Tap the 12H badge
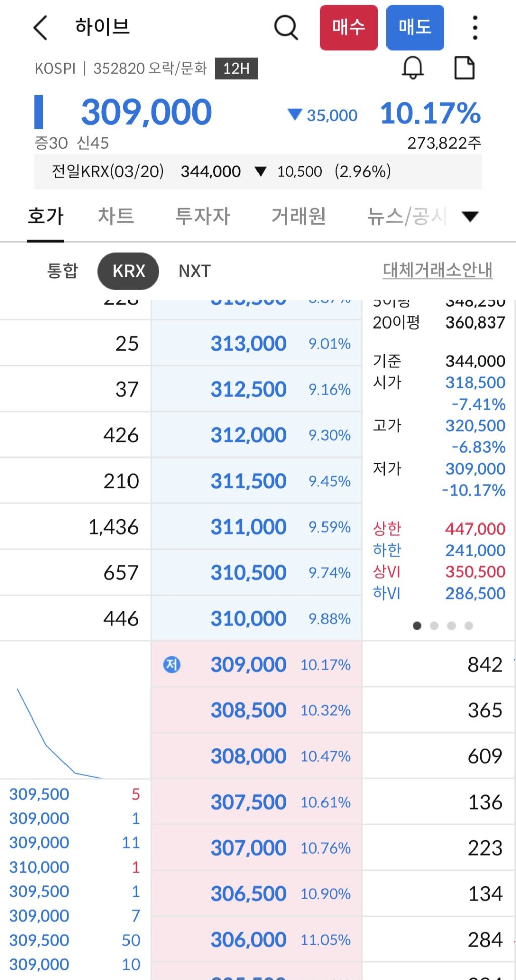This screenshot has width=516, height=980. click(x=236, y=69)
